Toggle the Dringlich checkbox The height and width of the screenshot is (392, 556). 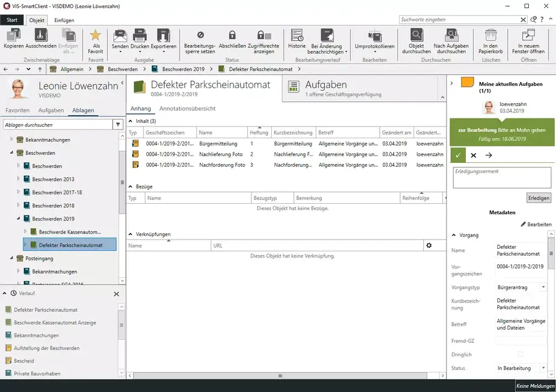(520, 354)
